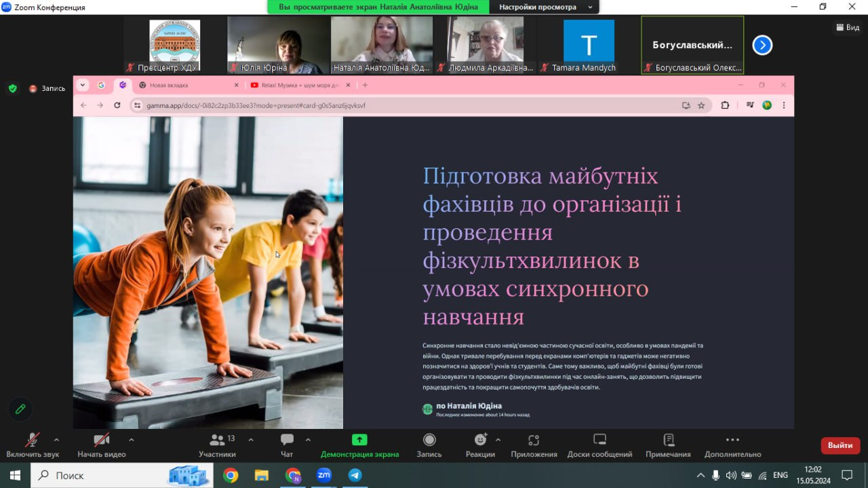Expand video options arrow beside Начать видео
The image size is (868, 488).
[131, 439]
